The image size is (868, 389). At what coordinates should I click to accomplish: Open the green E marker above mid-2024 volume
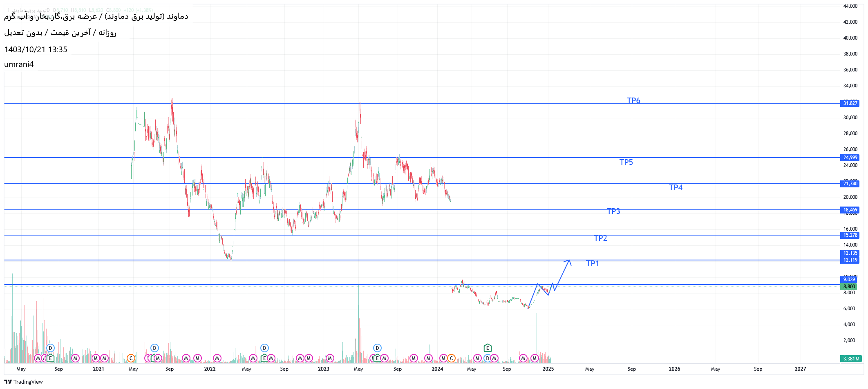(487, 348)
